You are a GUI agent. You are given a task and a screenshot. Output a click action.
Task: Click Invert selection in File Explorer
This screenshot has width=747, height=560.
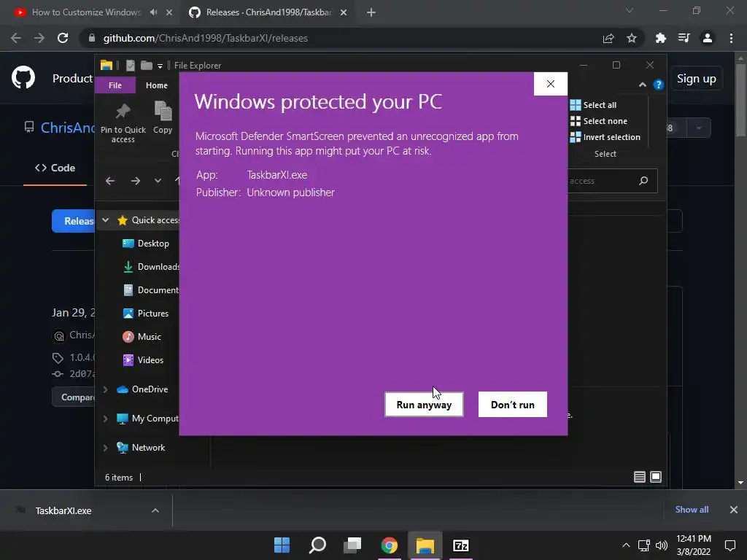pyautogui.click(x=605, y=137)
